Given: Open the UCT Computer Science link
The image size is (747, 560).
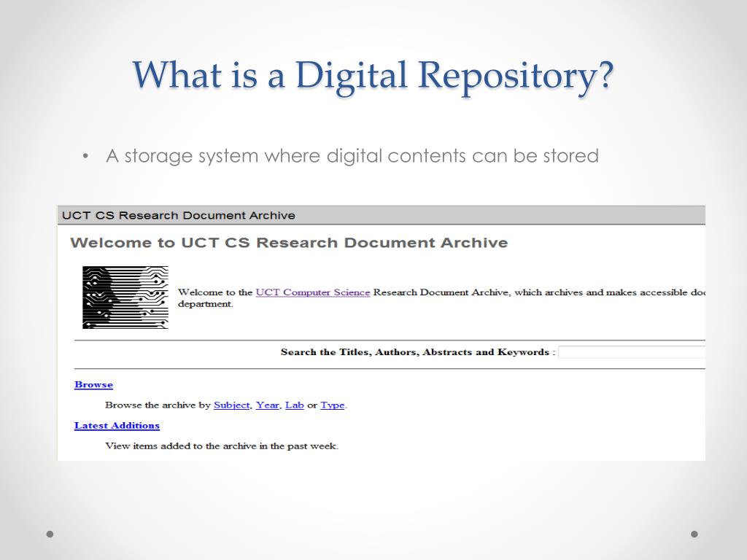Looking at the screenshot, I should coord(312,292).
